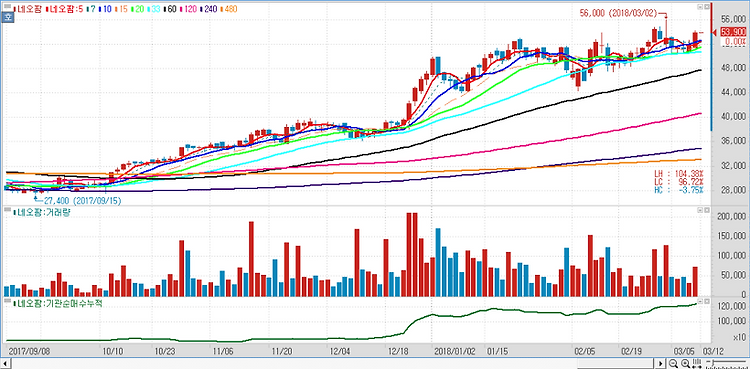Click the LH : 104.38% statistic
Screen dimensions: 750x369
click(x=679, y=173)
